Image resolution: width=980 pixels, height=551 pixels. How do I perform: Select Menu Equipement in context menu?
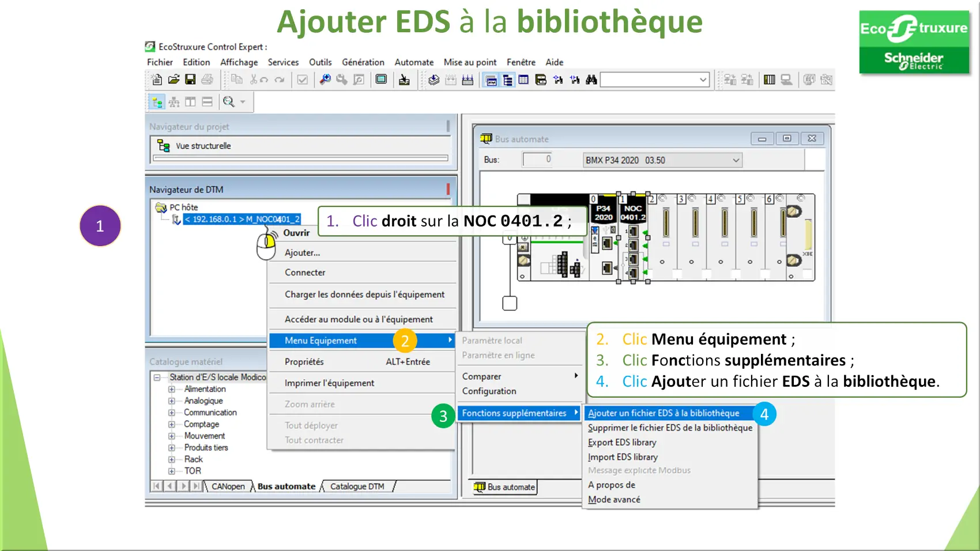pos(362,341)
